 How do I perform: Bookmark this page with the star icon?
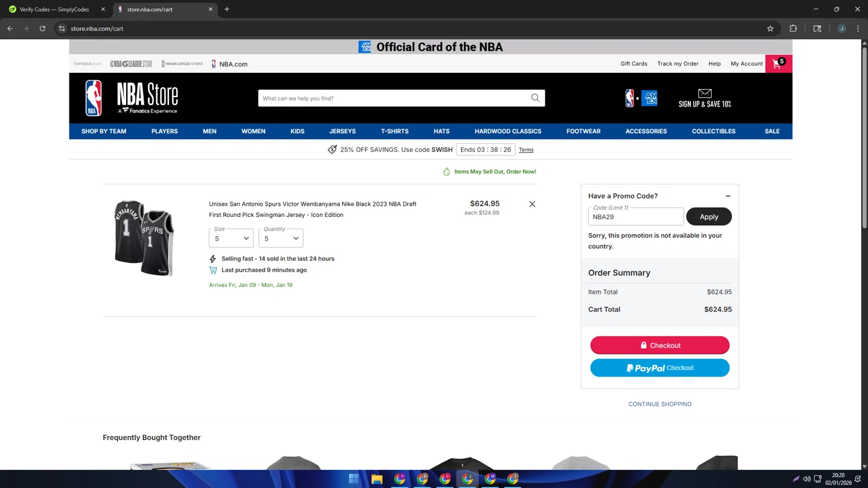click(x=770, y=28)
